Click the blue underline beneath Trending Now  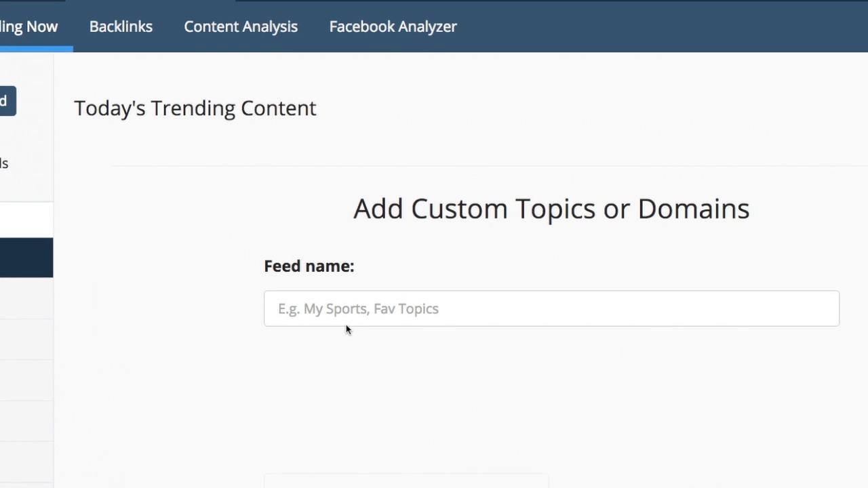point(36,49)
